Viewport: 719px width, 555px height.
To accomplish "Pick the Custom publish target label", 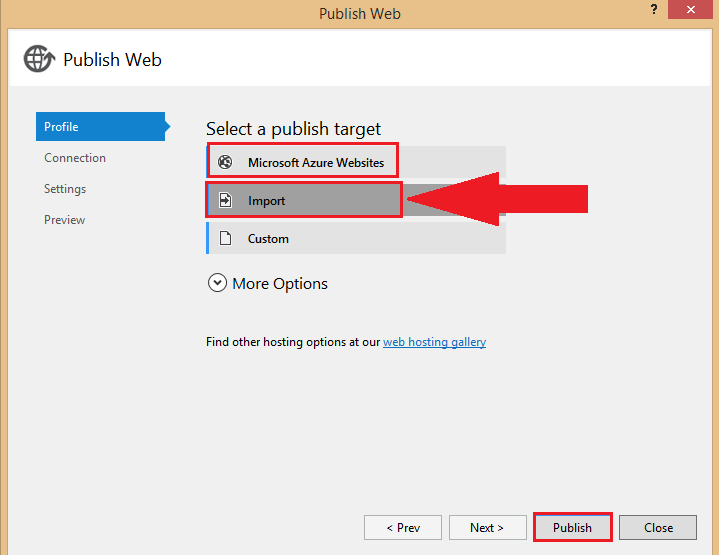I will click(x=268, y=238).
